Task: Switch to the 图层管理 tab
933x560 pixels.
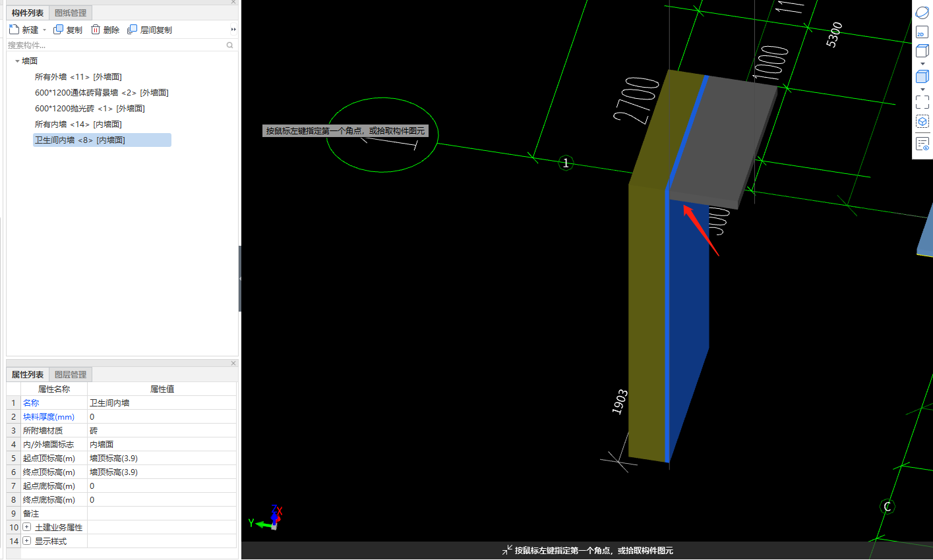Action: (x=71, y=374)
